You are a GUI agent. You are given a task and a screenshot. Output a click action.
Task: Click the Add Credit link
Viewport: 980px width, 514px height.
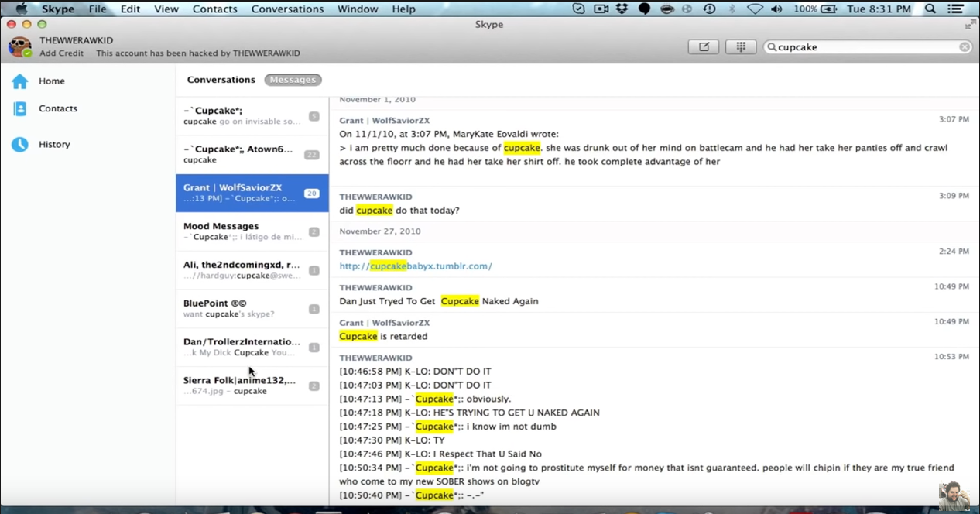(x=62, y=53)
